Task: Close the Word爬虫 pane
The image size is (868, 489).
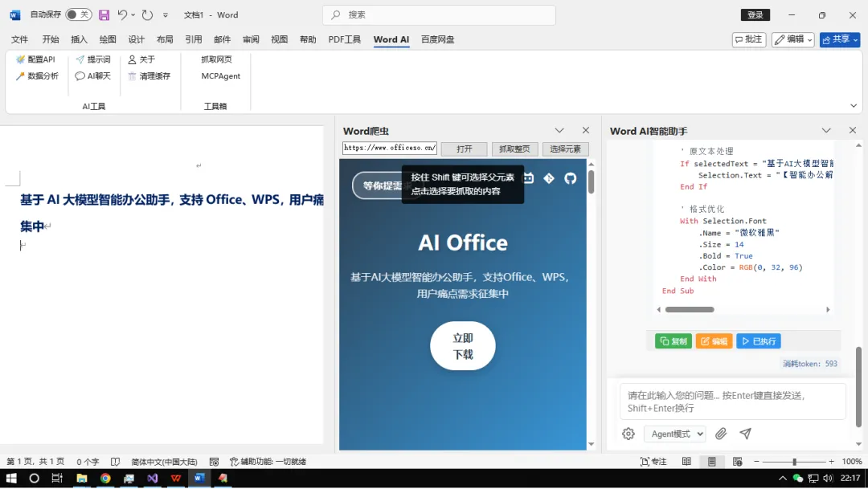Action: coord(586,131)
